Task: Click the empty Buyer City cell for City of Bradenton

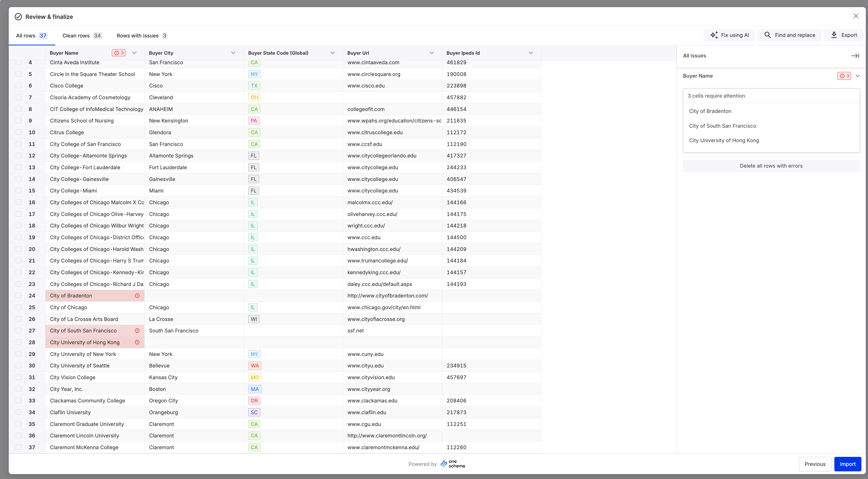Action: [x=194, y=296]
